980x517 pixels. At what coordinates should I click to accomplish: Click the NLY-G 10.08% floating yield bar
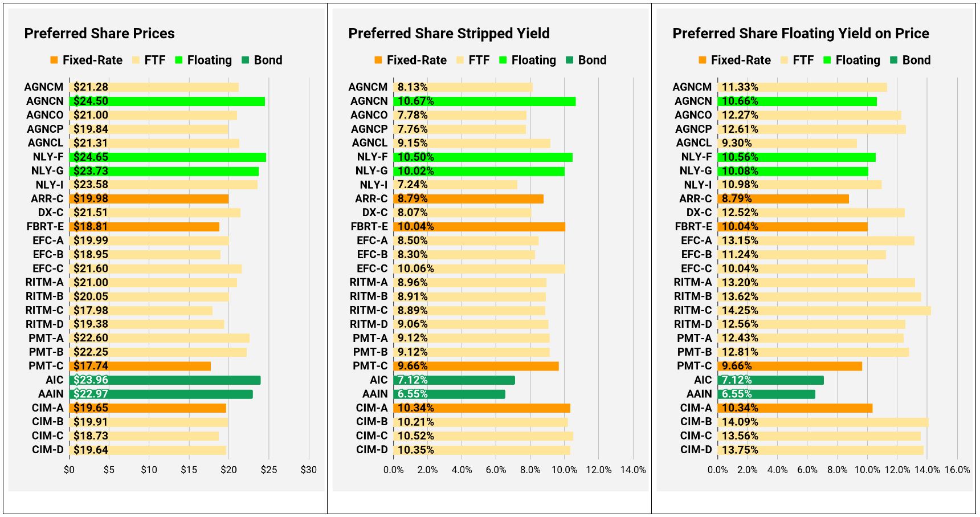pos(793,171)
